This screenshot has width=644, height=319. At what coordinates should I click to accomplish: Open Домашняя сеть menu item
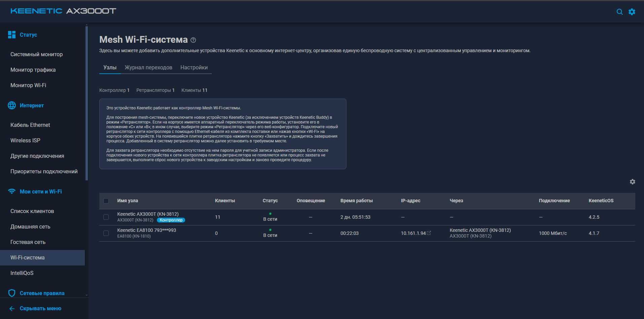(x=30, y=226)
